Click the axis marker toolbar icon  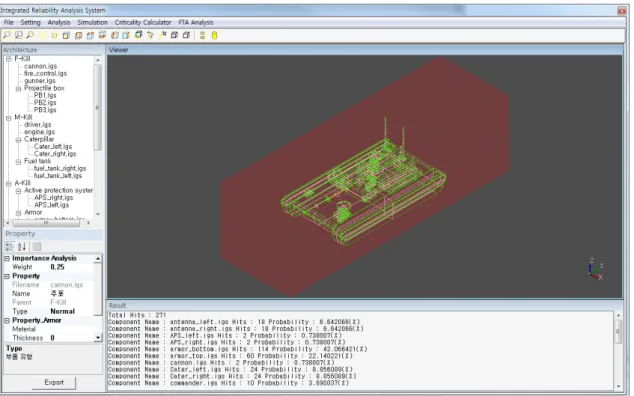pos(162,36)
